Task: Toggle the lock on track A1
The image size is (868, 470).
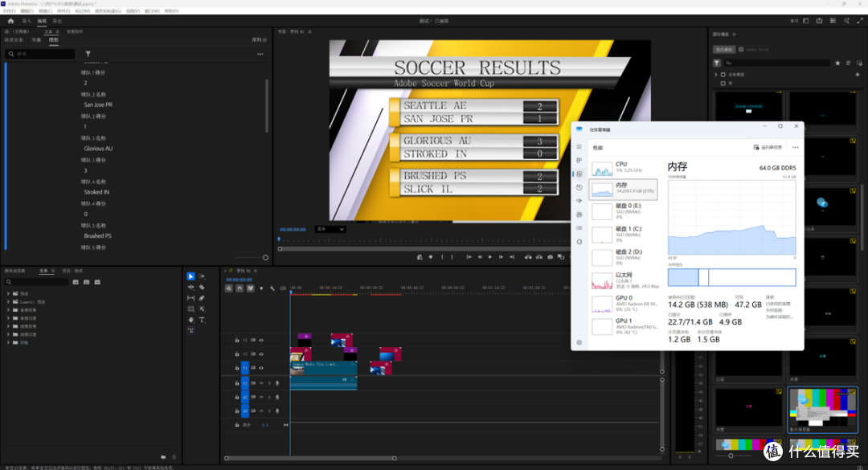Action: point(237,383)
